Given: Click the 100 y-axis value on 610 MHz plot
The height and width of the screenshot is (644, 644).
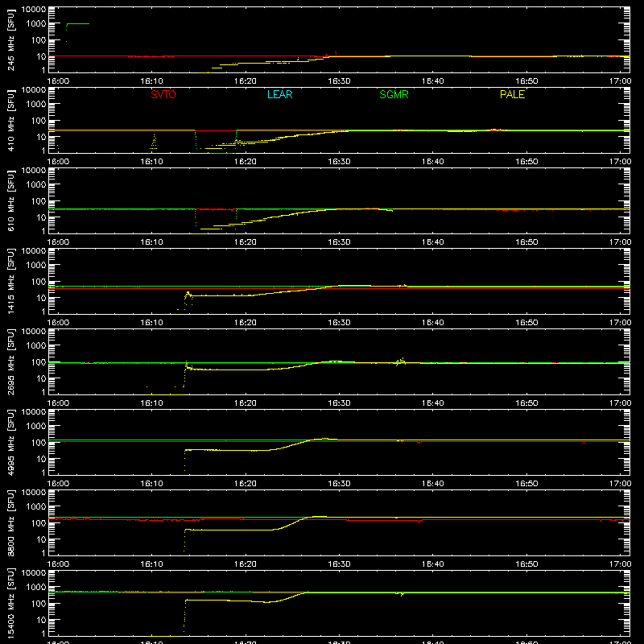Looking at the screenshot, I should tap(39, 201).
